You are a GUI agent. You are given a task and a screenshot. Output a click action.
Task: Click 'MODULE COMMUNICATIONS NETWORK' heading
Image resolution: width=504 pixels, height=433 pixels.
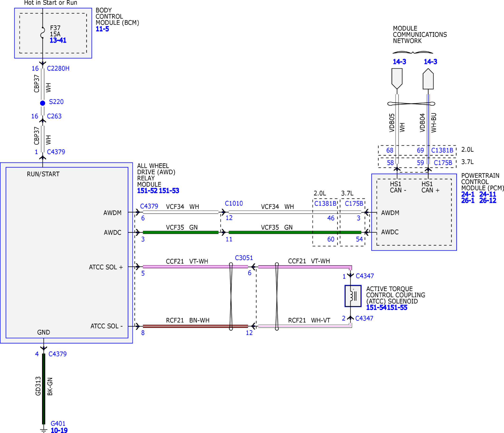click(420, 35)
